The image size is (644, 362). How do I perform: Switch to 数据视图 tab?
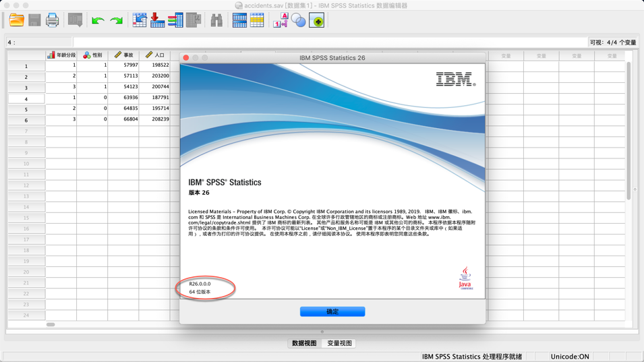[x=304, y=343]
